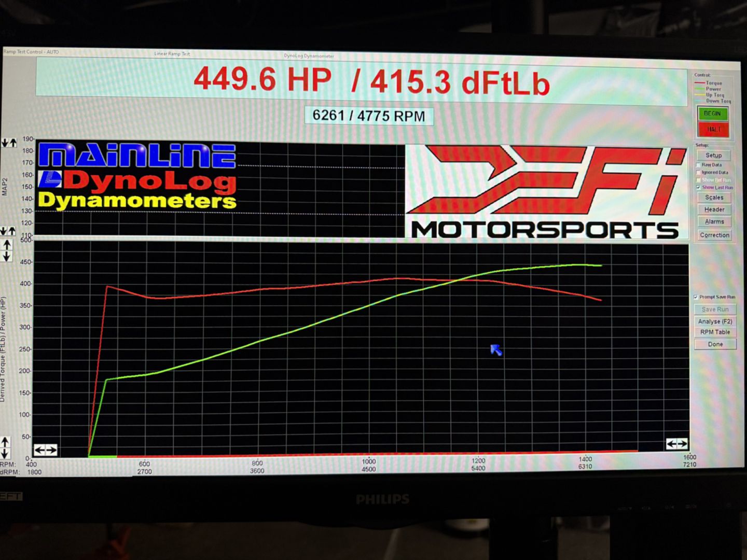Image resolution: width=747 pixels, height=560 pixels.
Task: Click up arrow beside 500 on torque axis
Action: pyautogui.click(x=7, y=245)
